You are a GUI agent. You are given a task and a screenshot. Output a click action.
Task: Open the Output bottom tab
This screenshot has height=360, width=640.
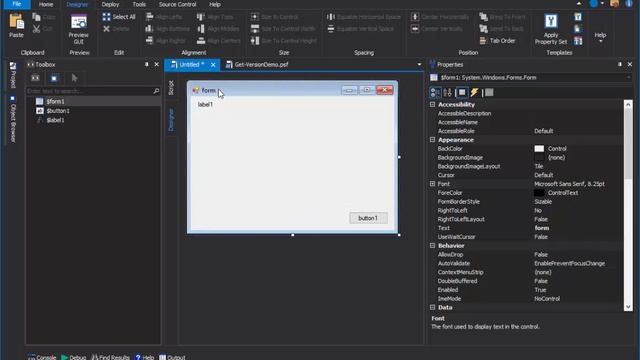coord(172,357)
